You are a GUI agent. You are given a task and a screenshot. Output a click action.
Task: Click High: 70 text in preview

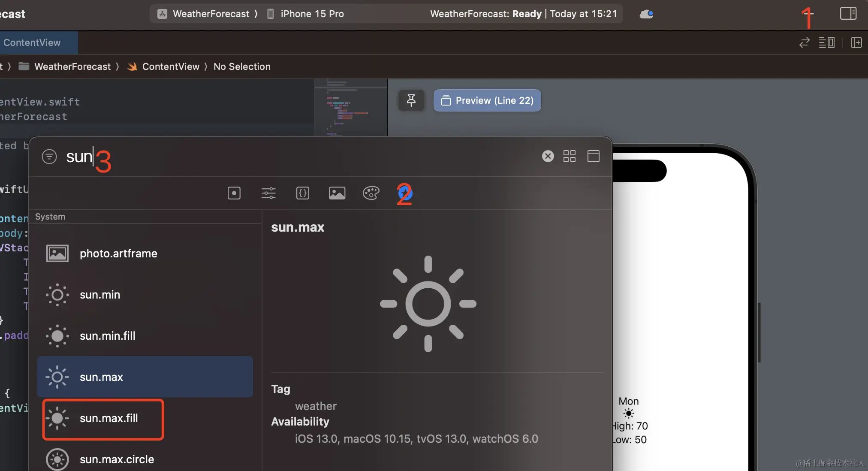(630, 426)
